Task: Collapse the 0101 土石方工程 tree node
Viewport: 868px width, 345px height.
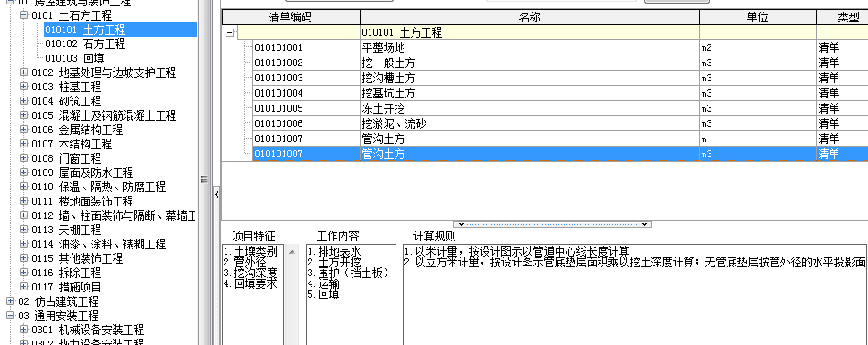Action: point(24,15)
